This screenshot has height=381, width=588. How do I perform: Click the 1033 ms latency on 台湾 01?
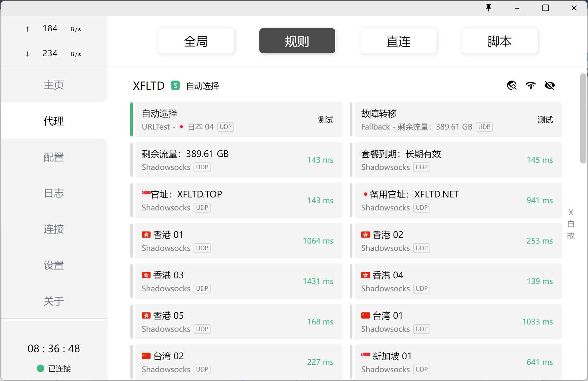537,322
